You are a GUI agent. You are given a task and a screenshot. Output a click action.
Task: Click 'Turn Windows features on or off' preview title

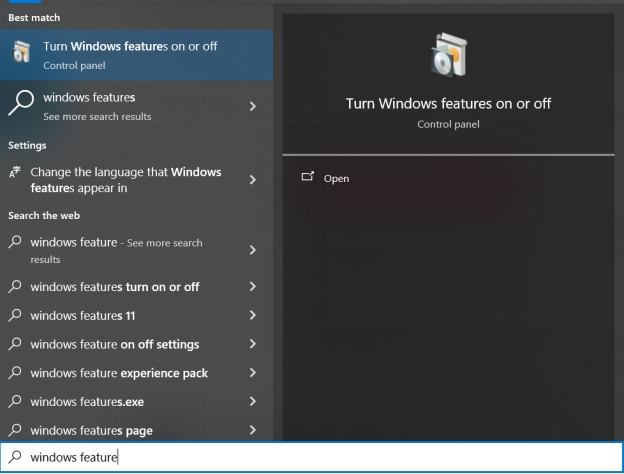448,103
